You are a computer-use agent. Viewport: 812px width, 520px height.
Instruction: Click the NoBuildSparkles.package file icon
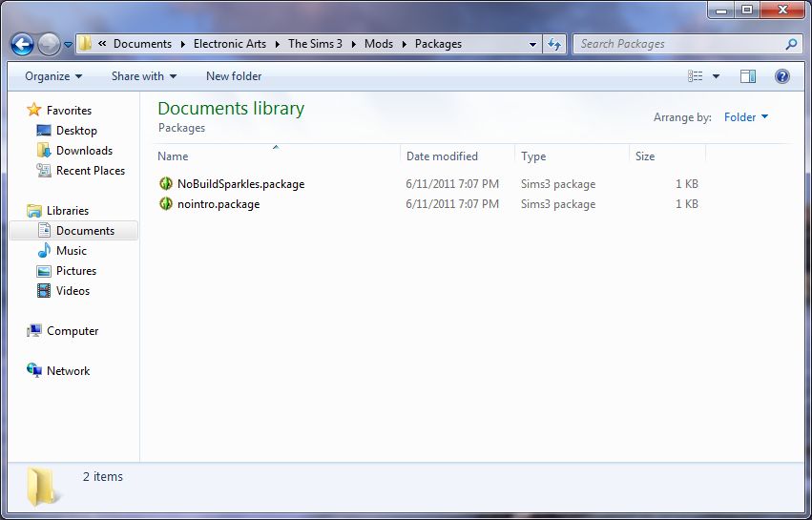(x=166, y=183)
